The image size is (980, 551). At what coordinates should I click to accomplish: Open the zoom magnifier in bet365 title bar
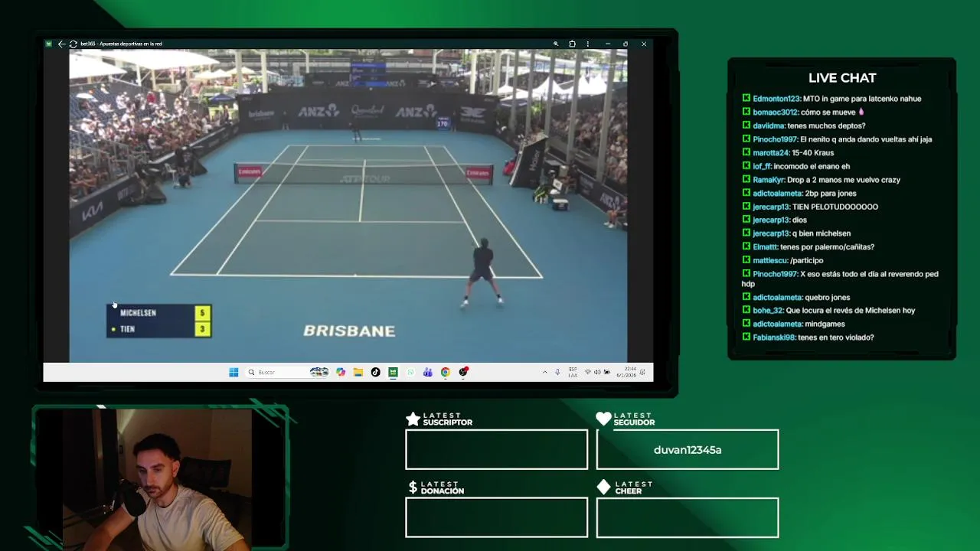coord(556,44)
